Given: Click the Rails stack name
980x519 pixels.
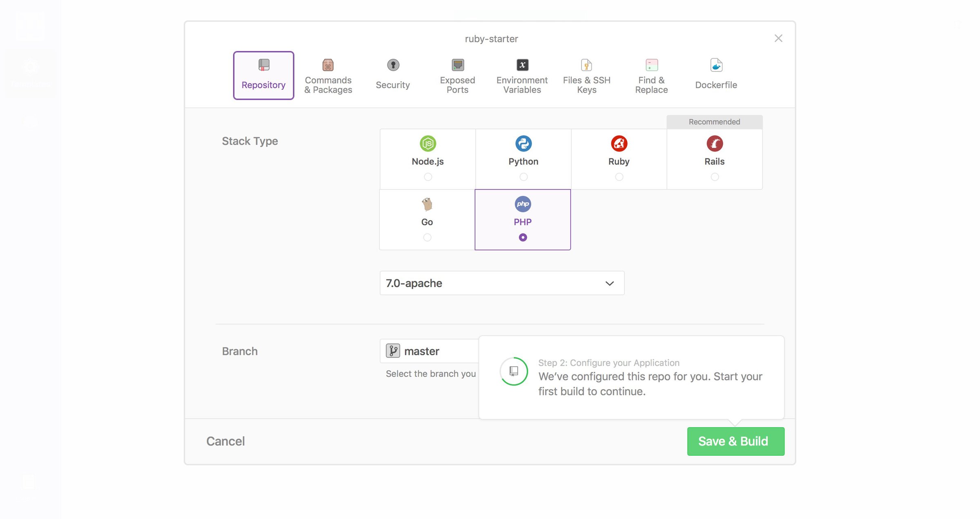Looking at the screenshot, I should pyautogui.click(x=715, y=161).
